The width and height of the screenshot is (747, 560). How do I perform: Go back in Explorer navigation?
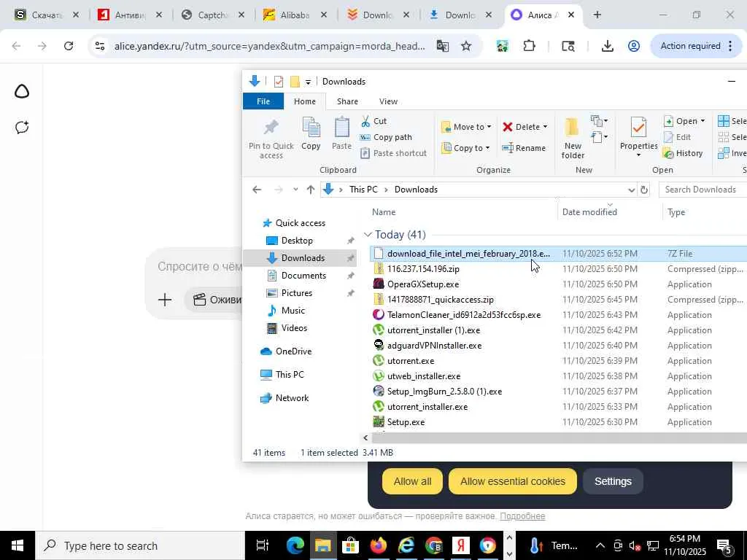tap(257, 190)
